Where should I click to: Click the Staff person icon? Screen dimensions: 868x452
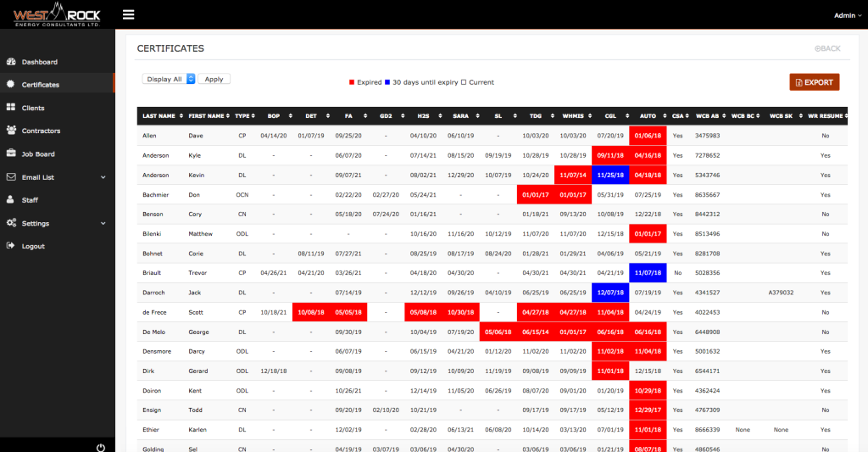tap(10, 199)
